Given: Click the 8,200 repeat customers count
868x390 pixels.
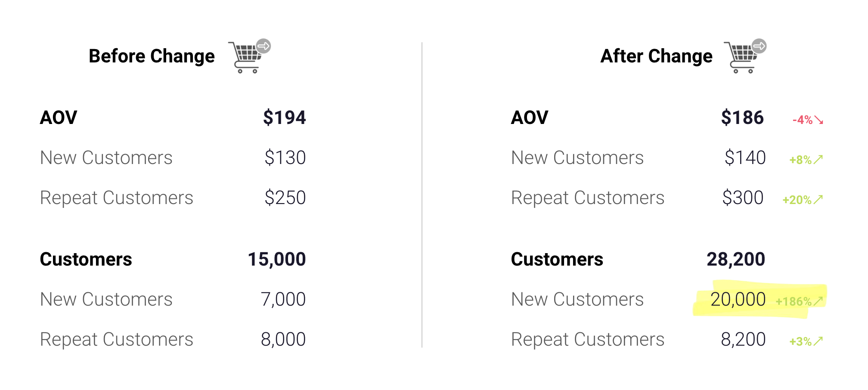Looking at the screenshot, I should (743, 339).
